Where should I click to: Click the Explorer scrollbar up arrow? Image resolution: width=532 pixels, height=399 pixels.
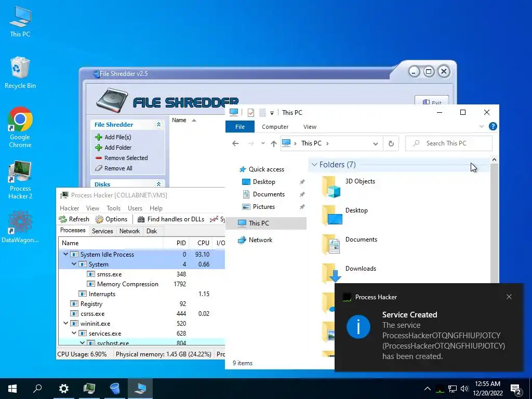click(495, 160)
